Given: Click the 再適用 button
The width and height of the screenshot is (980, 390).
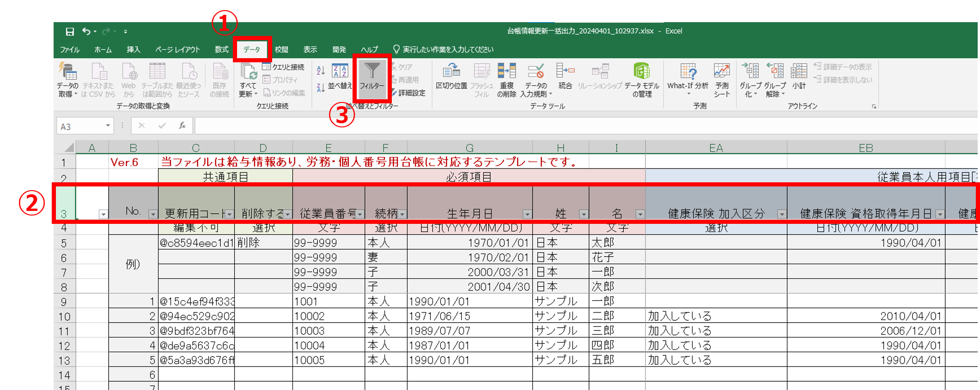Looking at the screenshot, I should (405, 80).
